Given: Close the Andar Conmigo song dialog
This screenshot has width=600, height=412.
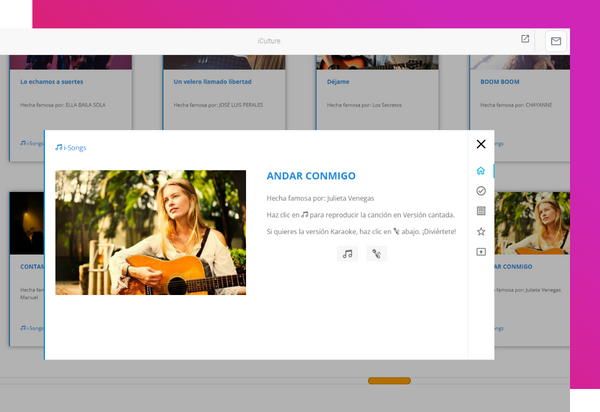Looking at the screenshot, I should click(481, 144).
